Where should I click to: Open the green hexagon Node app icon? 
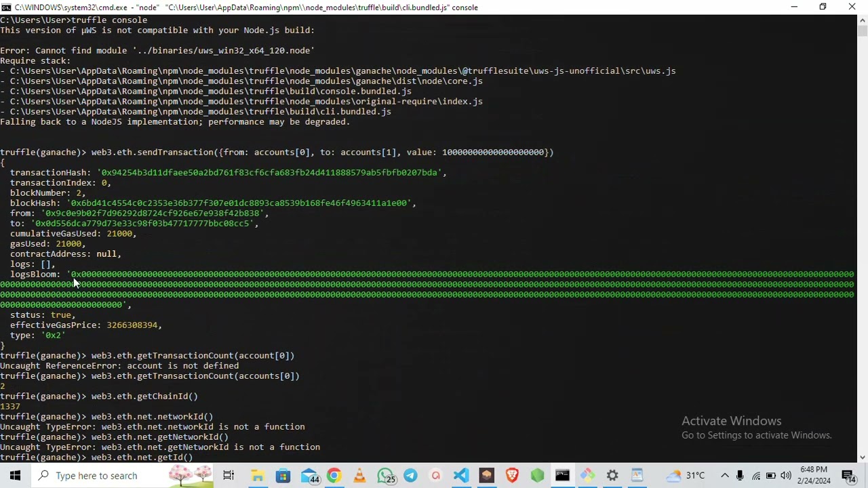[537, 476]
